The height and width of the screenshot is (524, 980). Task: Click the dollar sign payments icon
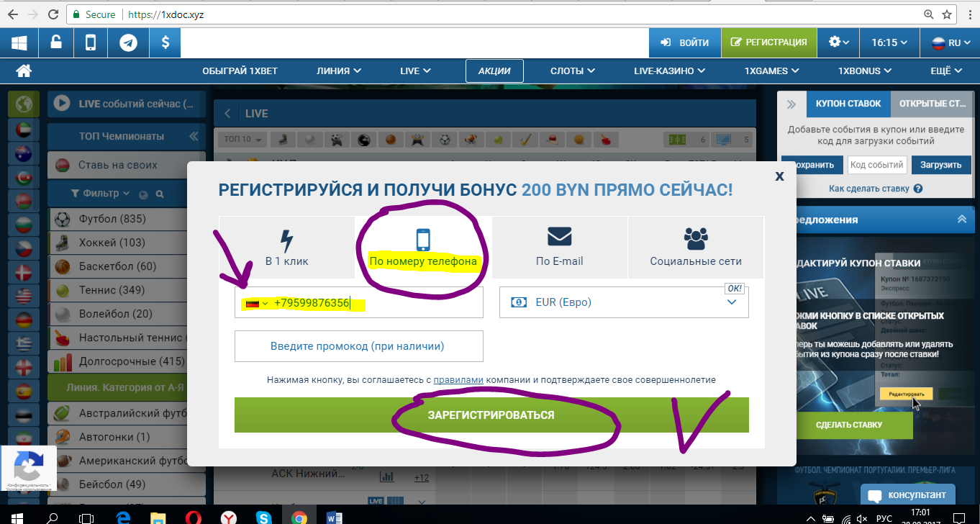point(165,42)
